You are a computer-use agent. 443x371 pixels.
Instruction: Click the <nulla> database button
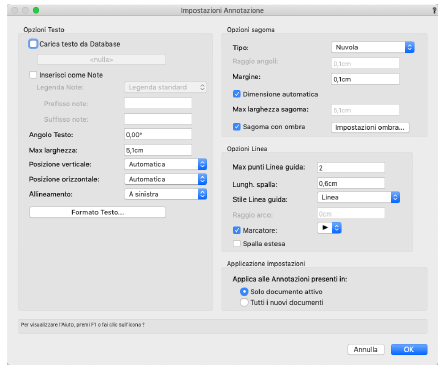[x=101, y=60]
